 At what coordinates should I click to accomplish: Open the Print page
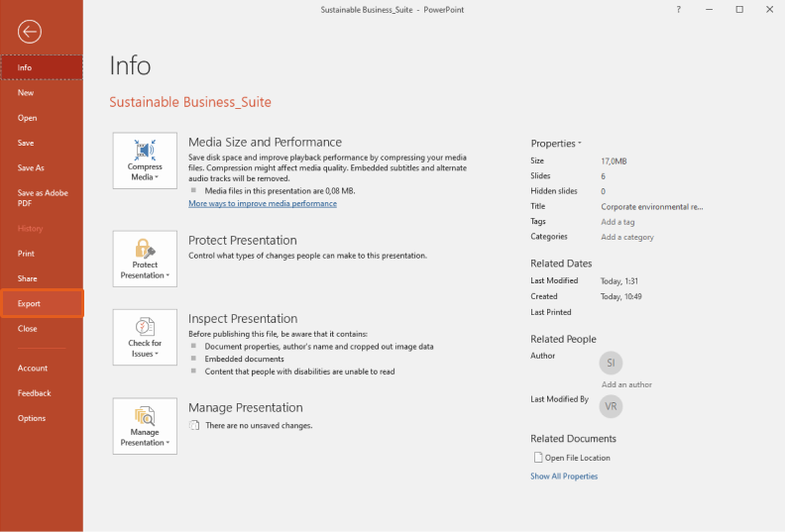tap(42, 254)
